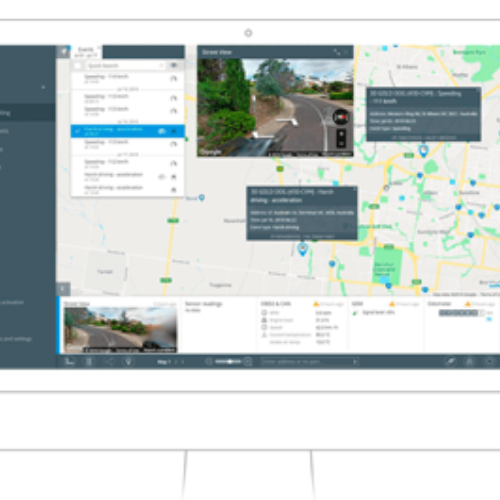Click the last icon in the bottom toolbar

(489, 361)
